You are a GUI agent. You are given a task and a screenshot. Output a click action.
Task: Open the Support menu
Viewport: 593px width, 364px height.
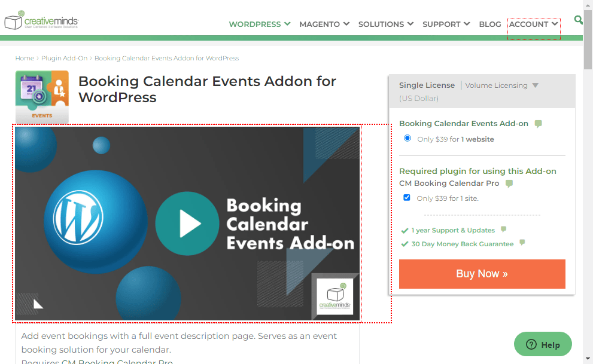click(446, 24)
